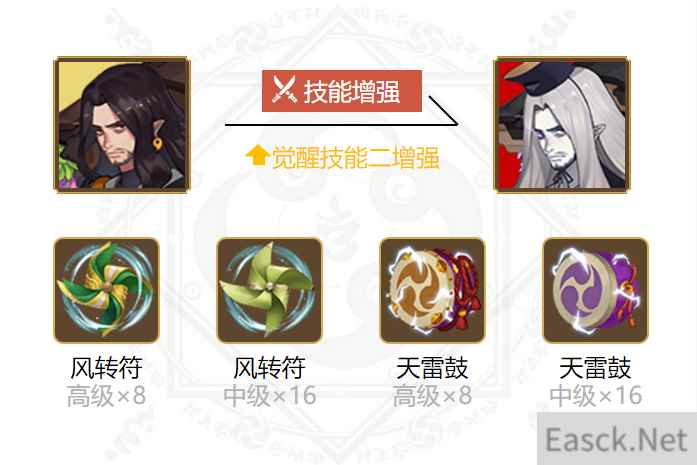
Task: Click the dark-haired character portrait
Action: [x=122, y=124]
